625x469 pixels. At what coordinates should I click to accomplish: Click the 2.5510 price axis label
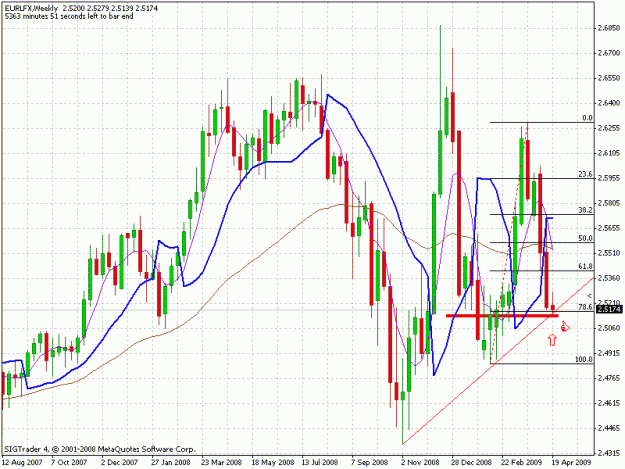pos(609,253)
